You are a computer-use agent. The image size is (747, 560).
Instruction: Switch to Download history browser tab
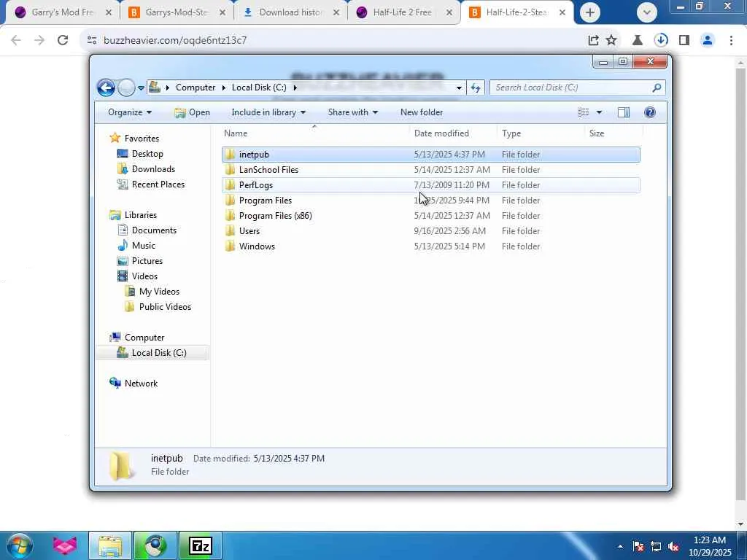click(x=290, y=12)
